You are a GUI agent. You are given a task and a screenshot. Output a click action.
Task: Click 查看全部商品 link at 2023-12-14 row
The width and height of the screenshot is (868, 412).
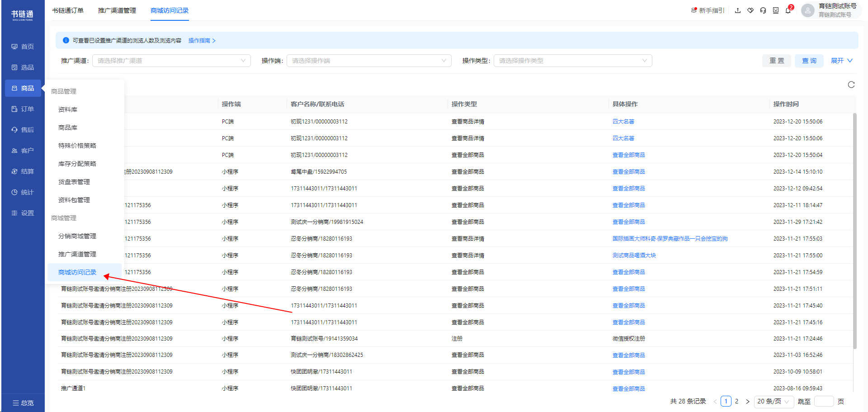click(x=629, y=172)
